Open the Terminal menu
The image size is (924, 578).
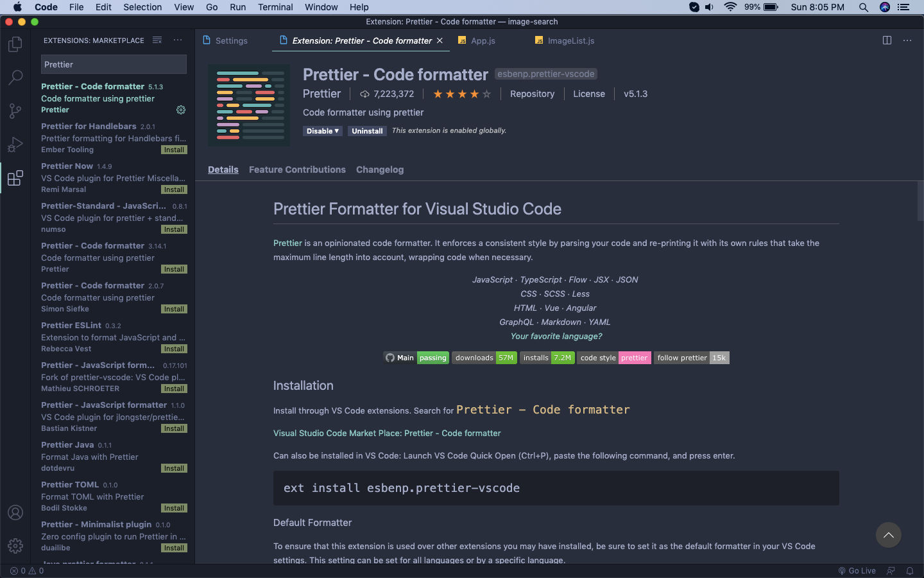tap(275, 7)
